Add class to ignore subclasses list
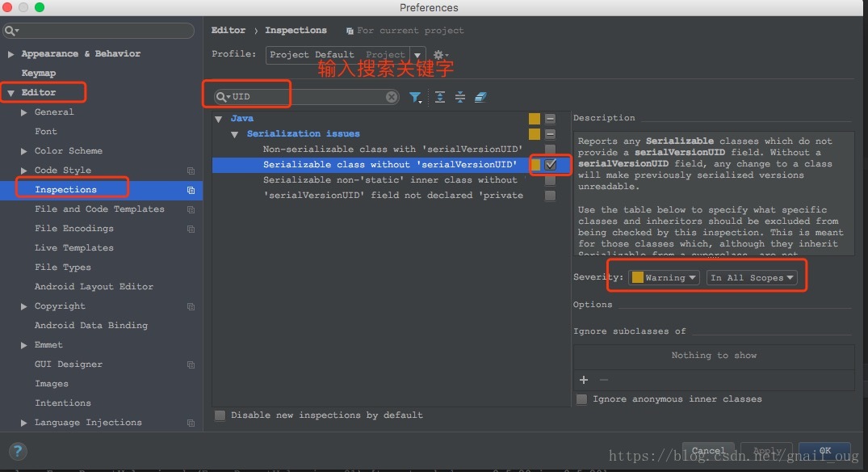 click(x=584, y=380)
